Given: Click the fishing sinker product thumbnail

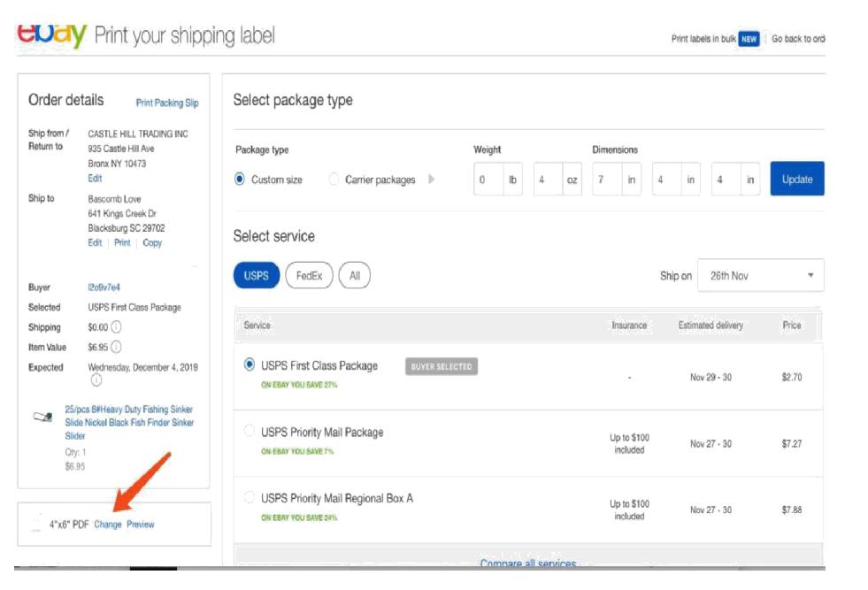Looking at the screenshot, I should coord(42,417).
